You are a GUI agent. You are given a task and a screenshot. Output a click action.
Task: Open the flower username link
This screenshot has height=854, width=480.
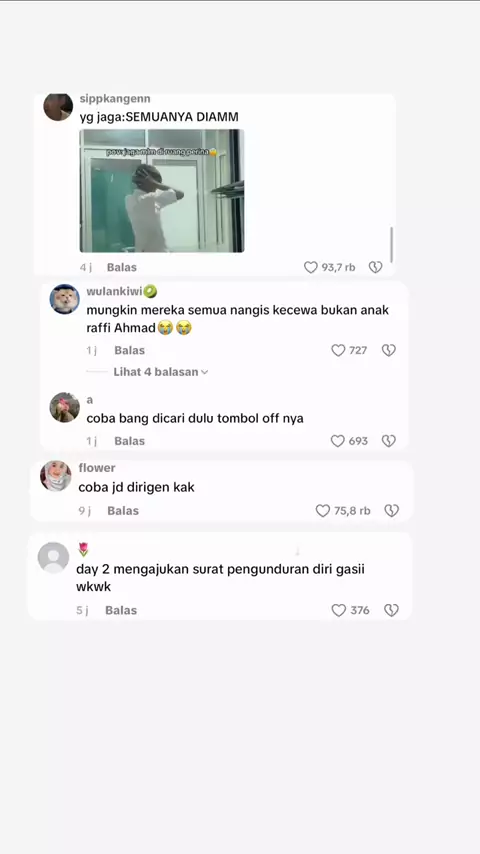coord(97,468)
